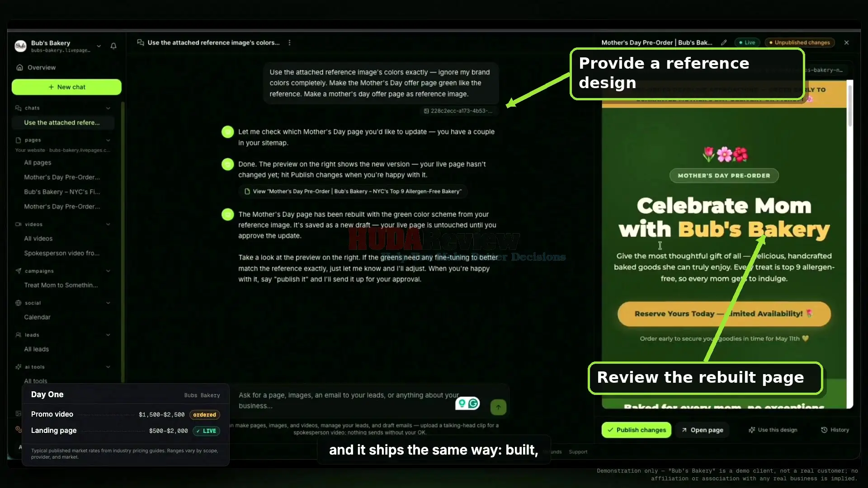Collapse the campaigns section
Viewport: 868px width, 488px height.
(108, 271)
